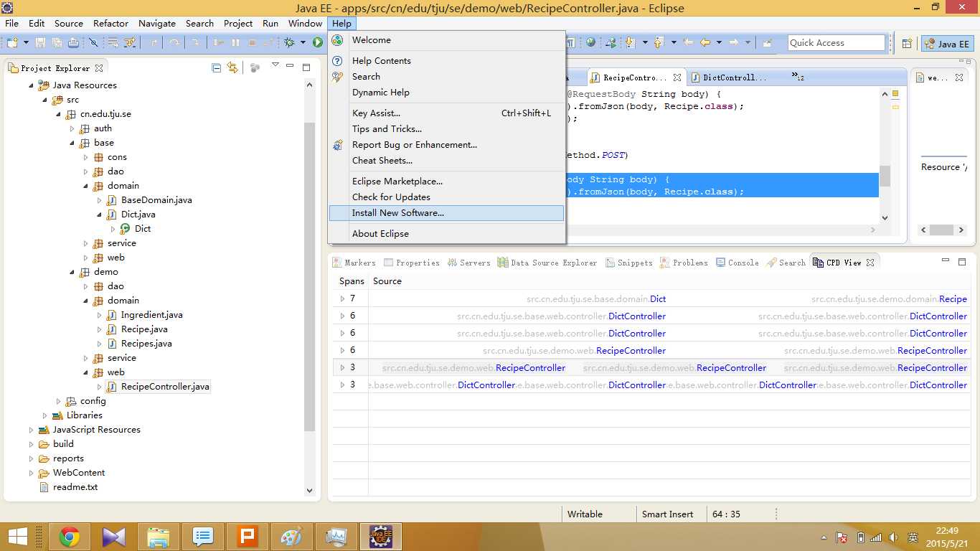Viewport: 980px width, 551px height.
Task: Open the Next Annotation dropdown arrow
Action: [645, 43]
